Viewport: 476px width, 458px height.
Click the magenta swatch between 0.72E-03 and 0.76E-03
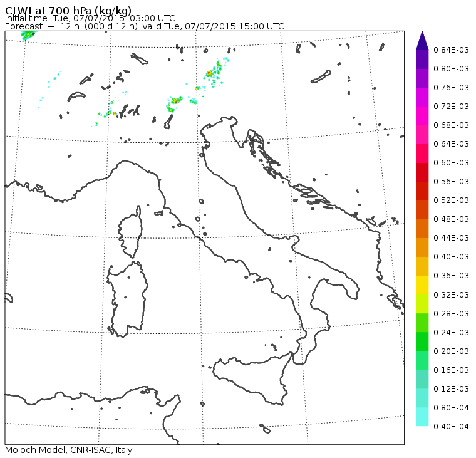422,97
